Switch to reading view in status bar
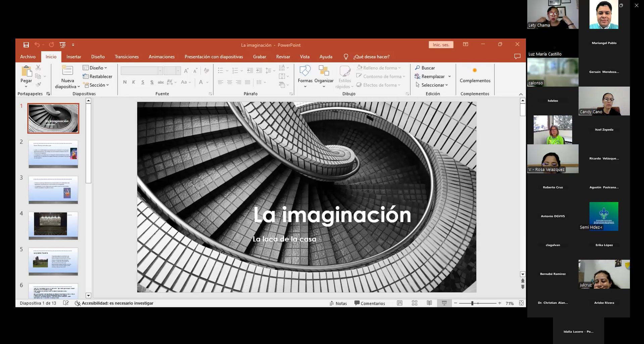The image size is (644, 344). coord(429,303)
